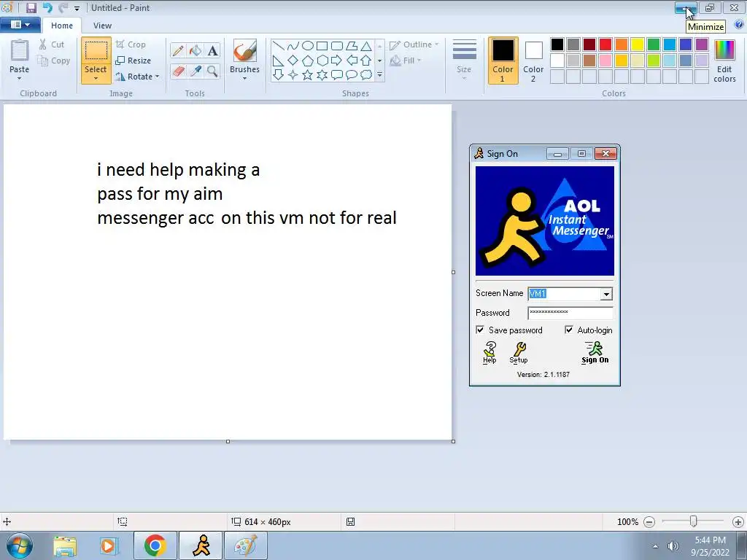This screenshot has width=747, height=560.
Task: Click the volume speaker tray icon
Action: click(673, 546)
